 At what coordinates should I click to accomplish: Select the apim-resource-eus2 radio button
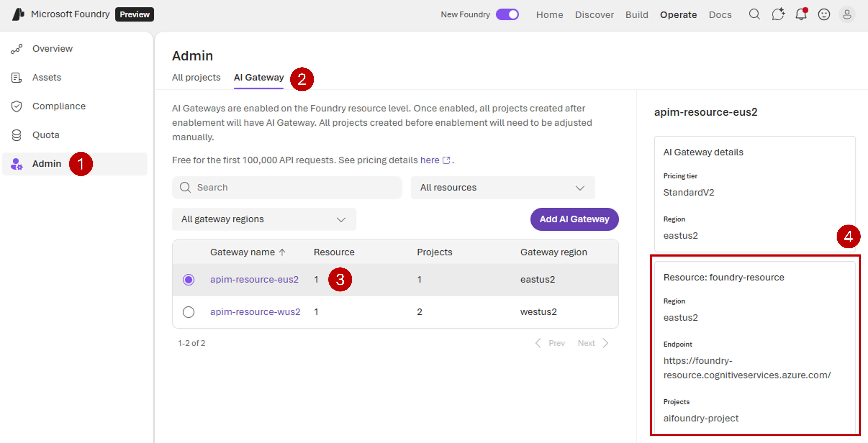[x=189, y=279]
